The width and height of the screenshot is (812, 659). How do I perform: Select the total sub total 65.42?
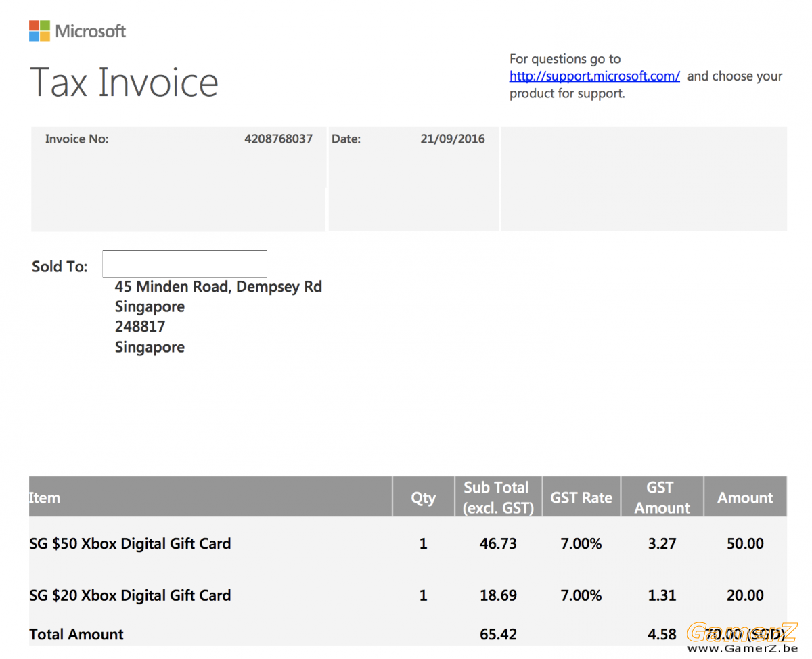(x=498, y=635)
